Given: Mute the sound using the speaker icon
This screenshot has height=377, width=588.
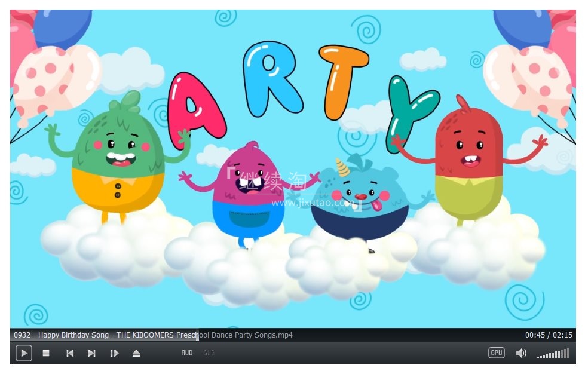Looking at the screenshot, I should click(x=521, y=353).
